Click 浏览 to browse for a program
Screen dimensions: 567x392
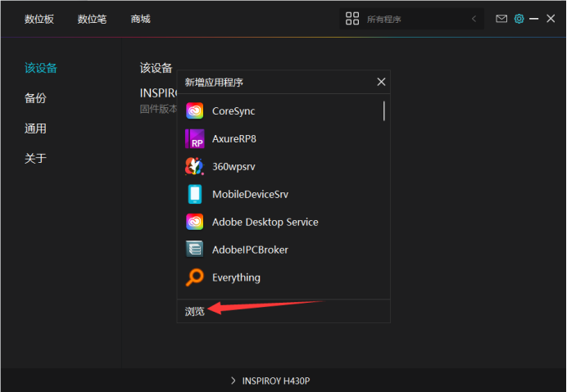pos(194,311)
